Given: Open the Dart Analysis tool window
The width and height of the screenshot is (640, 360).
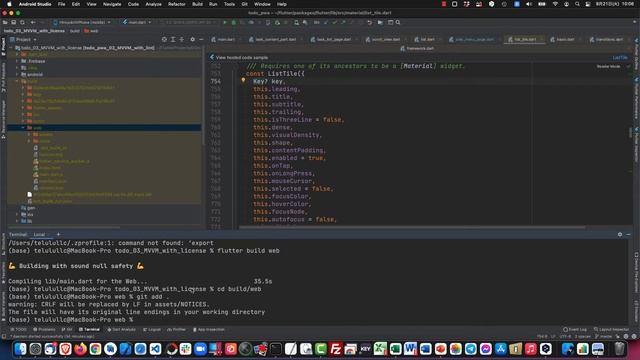Looking at the screenshot, I should click(x=121, y=329).
